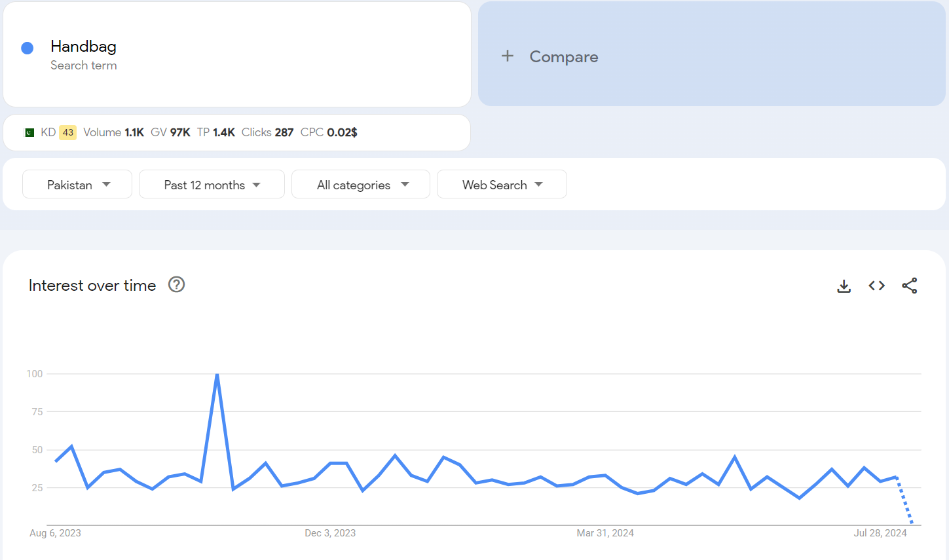Click the plus icon beside Compare
This screenshot has width=949, height=560.
point(508,56)
